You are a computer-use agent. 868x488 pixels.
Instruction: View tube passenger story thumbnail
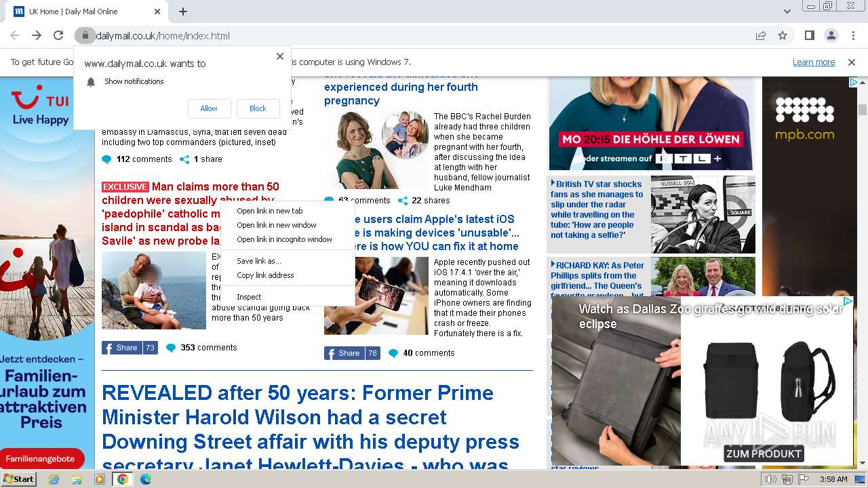[x=703, y=213]
